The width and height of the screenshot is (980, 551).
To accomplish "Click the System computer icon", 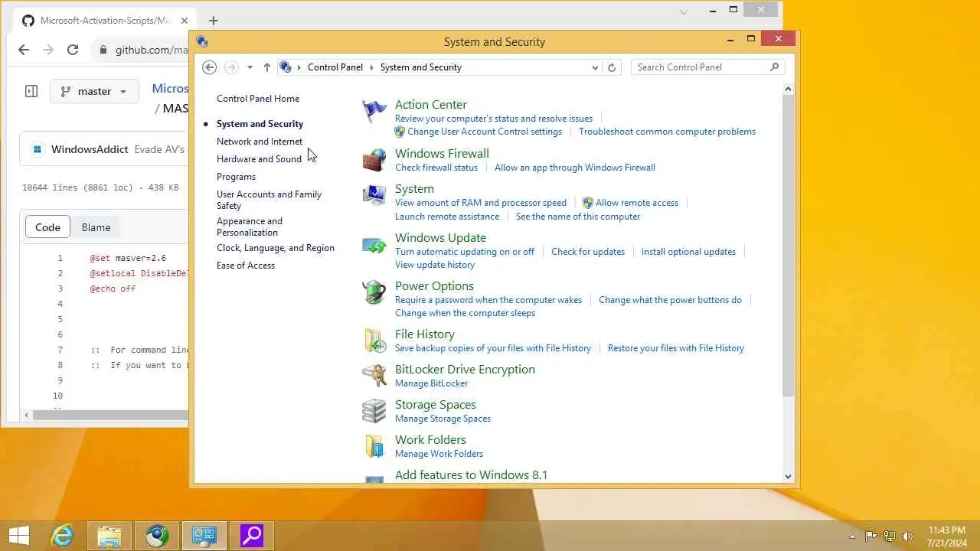I will (374, 195).
